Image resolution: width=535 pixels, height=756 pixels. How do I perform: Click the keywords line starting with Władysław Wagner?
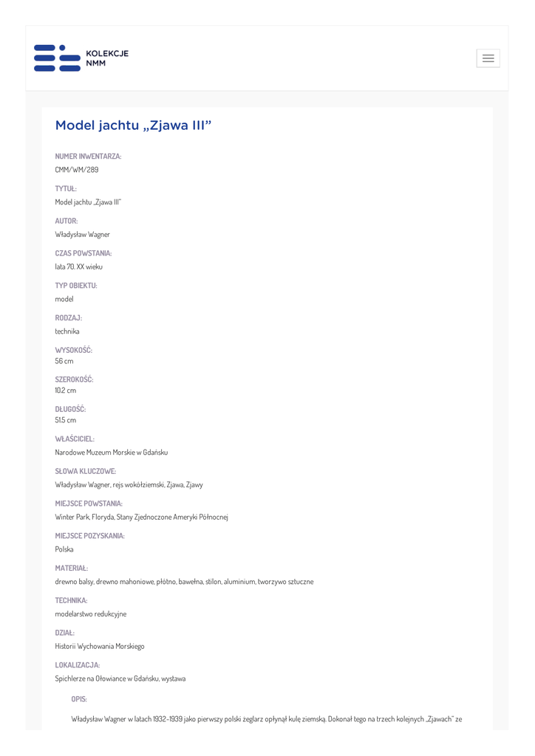click(129, 485)
